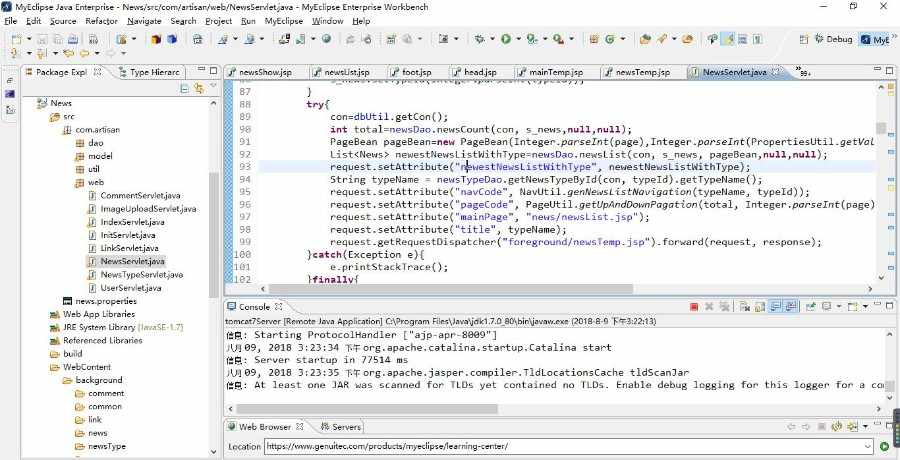
Task: Click the Remove Launch gray X icon
Action: [x=709, y=307]
